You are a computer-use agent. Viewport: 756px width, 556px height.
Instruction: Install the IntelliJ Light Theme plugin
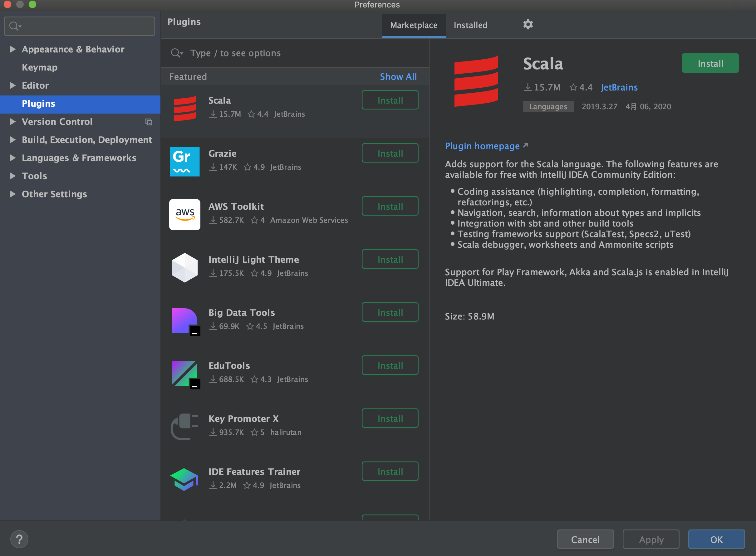coord(390,259)
